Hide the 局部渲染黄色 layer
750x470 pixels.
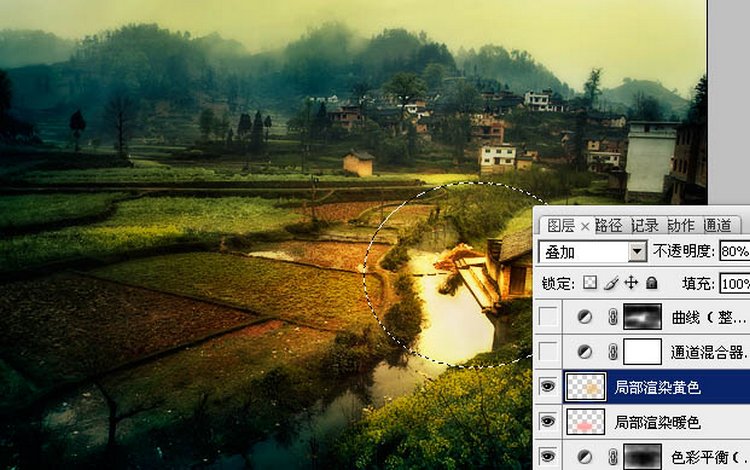click(548, 387)
